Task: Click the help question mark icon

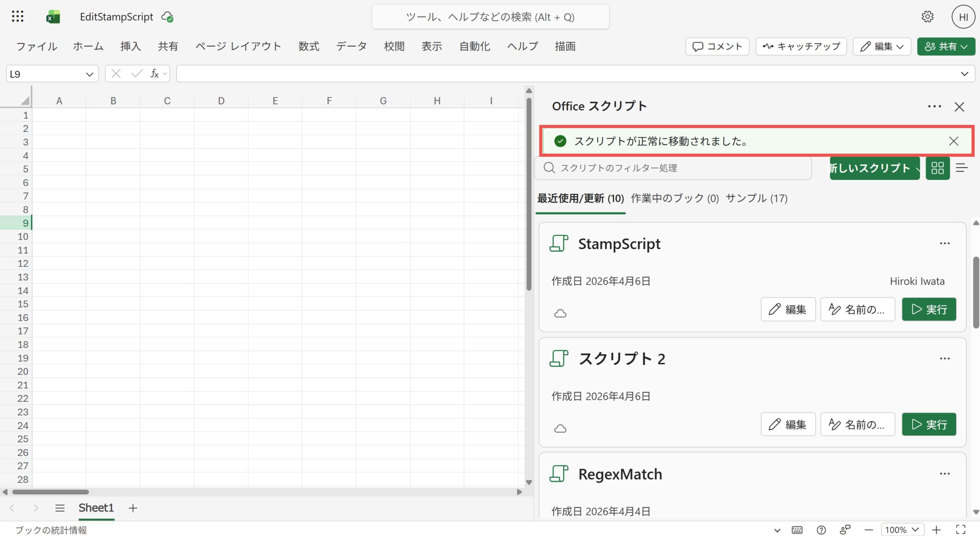Action: 821,530
